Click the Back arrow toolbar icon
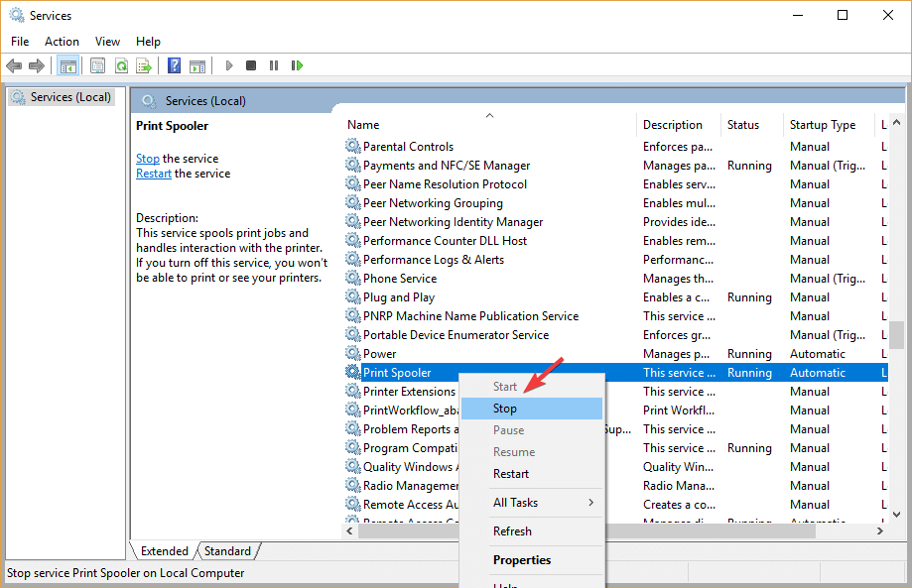The width and height of the screenshot is (912, 588). (14, 65)
